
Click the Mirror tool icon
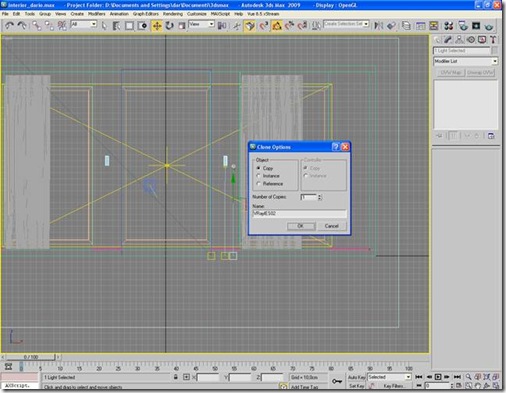tap(378, 26)
